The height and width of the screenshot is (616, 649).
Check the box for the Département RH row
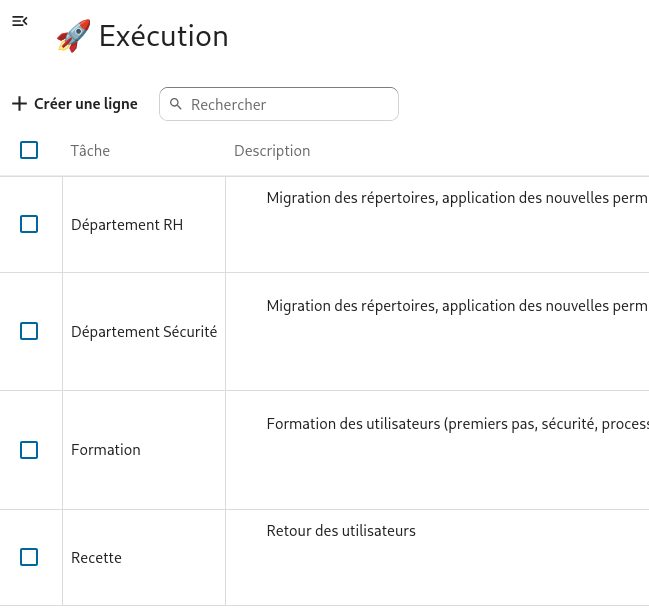[x=29, y=224]
